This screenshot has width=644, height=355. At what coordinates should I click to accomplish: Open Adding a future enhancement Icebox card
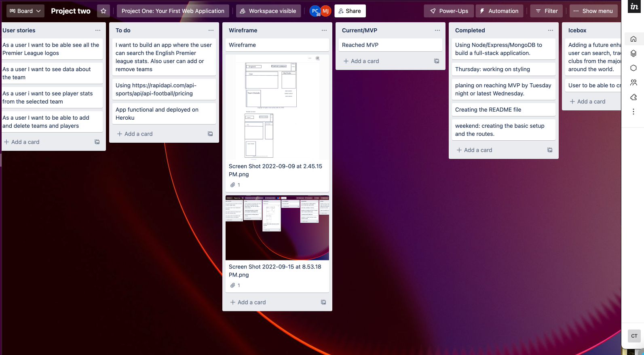[x=593, y=57]
